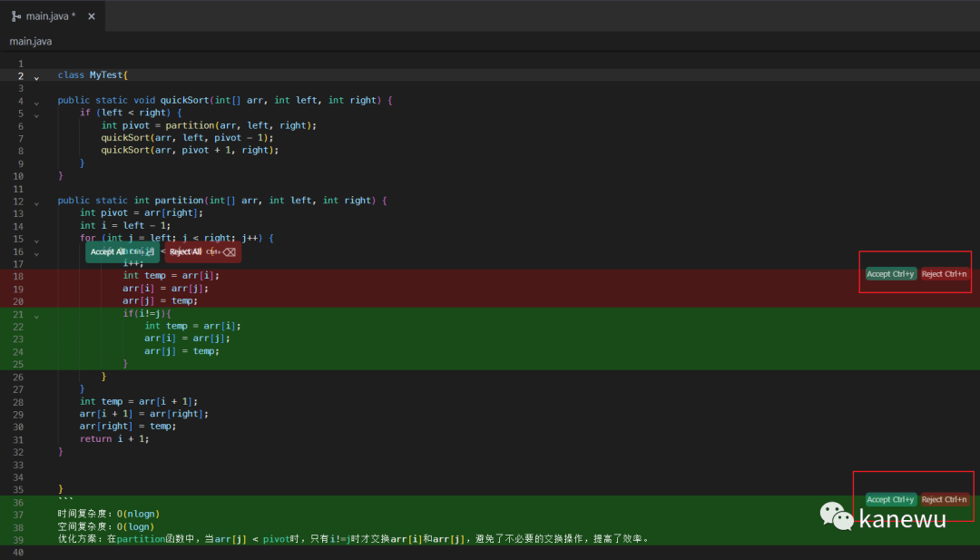Fold the if (left < right) block

point(36,115)
